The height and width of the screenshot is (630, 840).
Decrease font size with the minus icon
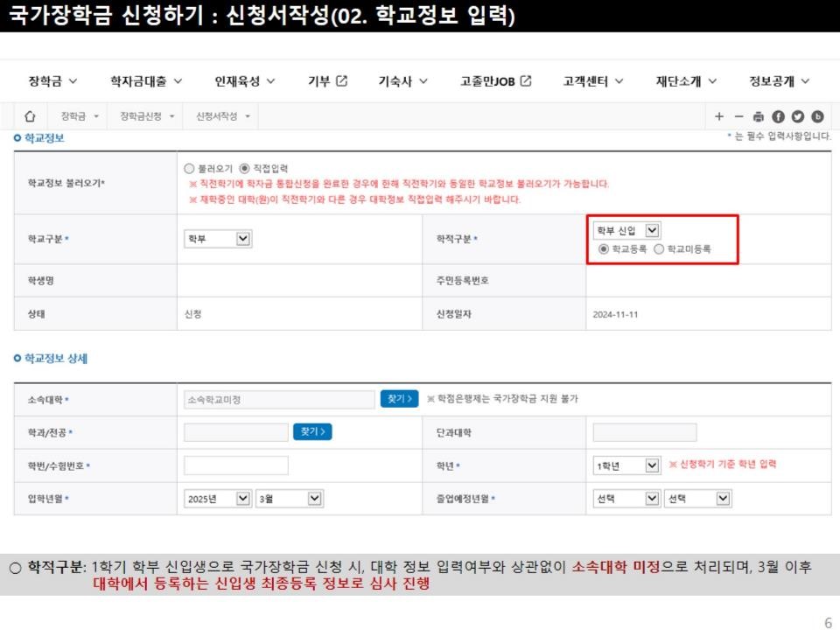coord(740,116)
